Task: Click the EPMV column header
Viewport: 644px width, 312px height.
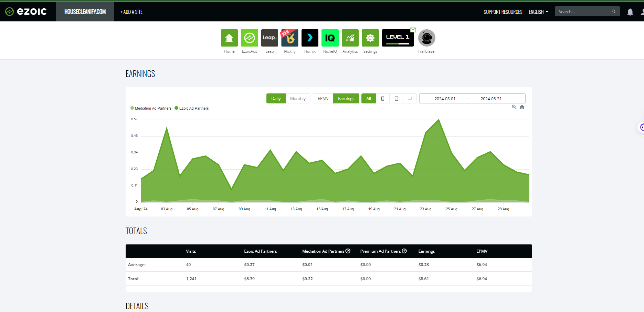Action: coord(482,251)
